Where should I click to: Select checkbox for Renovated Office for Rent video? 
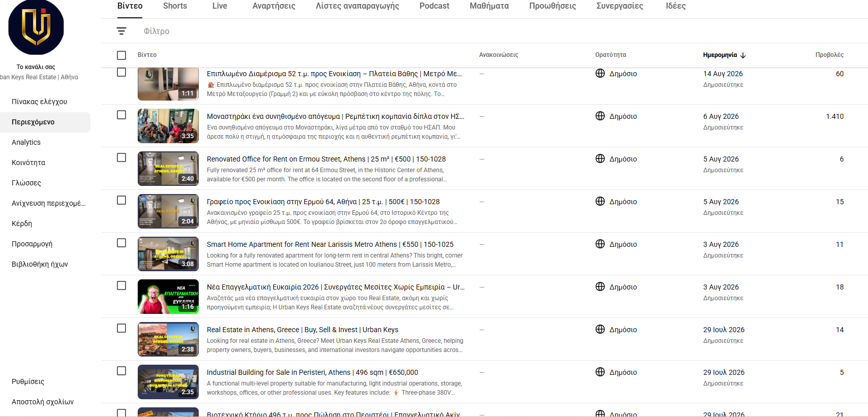pos(121,157)
